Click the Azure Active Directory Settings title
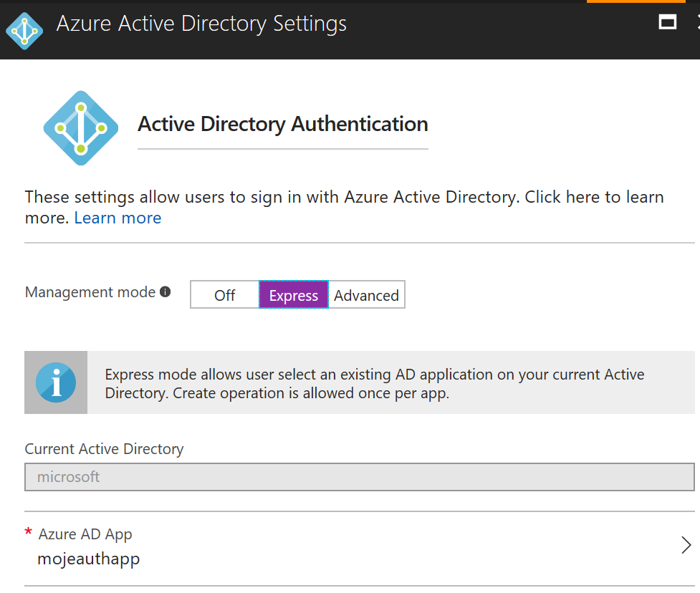The image size is (700, 593). [x=201, y=24]
